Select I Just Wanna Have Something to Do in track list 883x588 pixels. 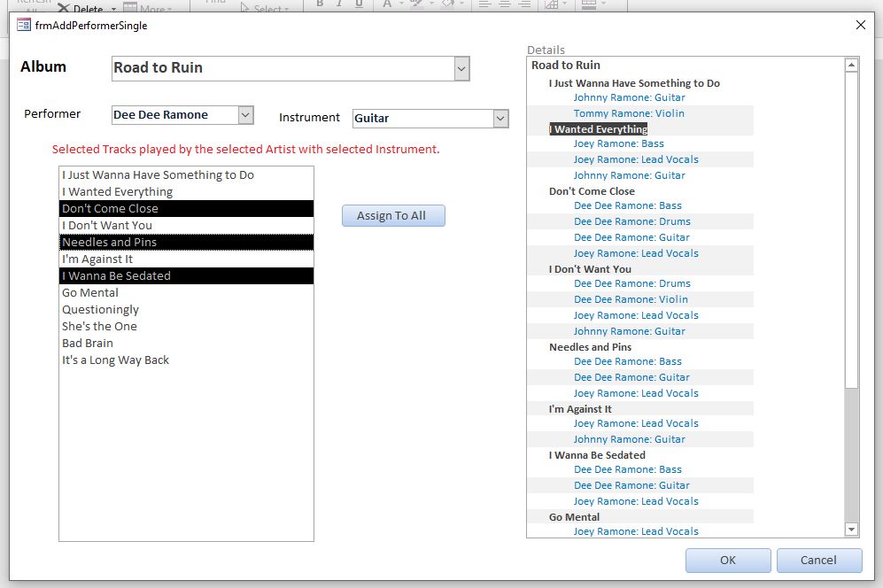[186, 175]
